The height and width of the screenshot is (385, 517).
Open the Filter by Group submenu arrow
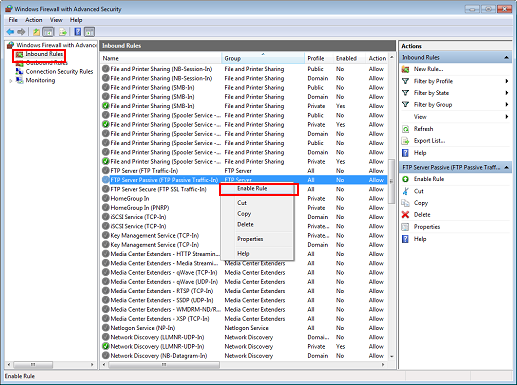[x=507, y=105]
